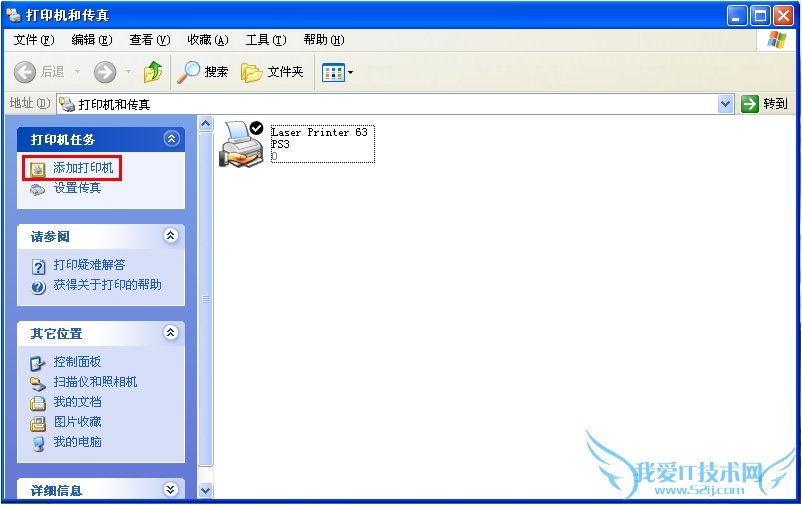Click the printing help blue icon

tap(38, 287)
